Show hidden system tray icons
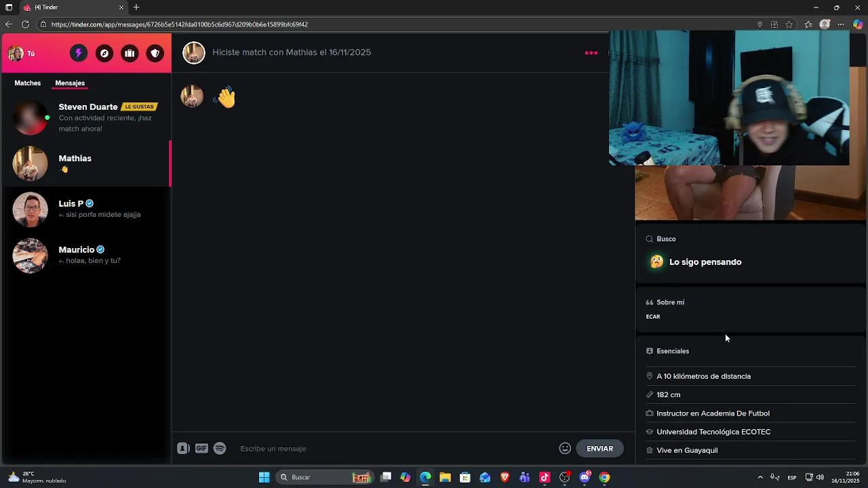Viewport: 868px width, 488px height. (x=760, y=477)
